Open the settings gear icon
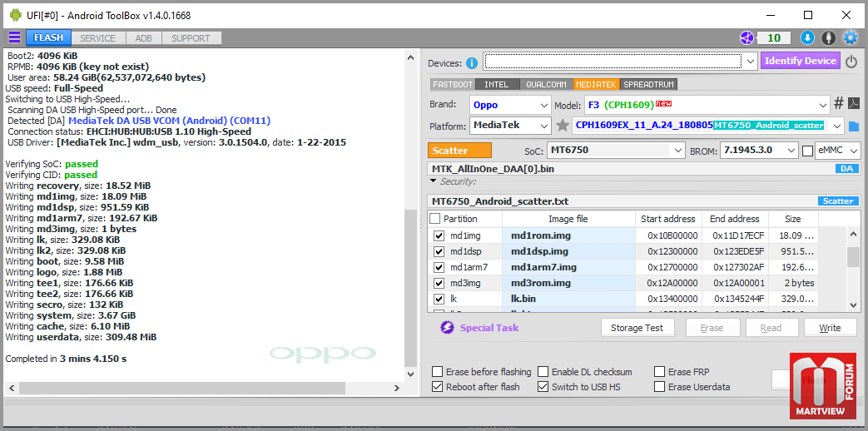This screenshot has height=431, width=868. pos(850,37)
